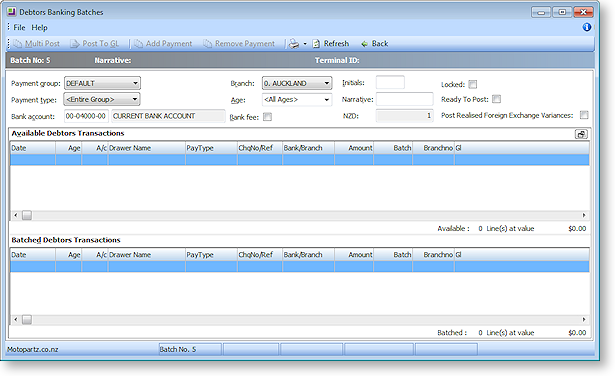Click the A/c header in Batched transactions
The height and width of the screenshot is (376, 615).
pos(95,254)
